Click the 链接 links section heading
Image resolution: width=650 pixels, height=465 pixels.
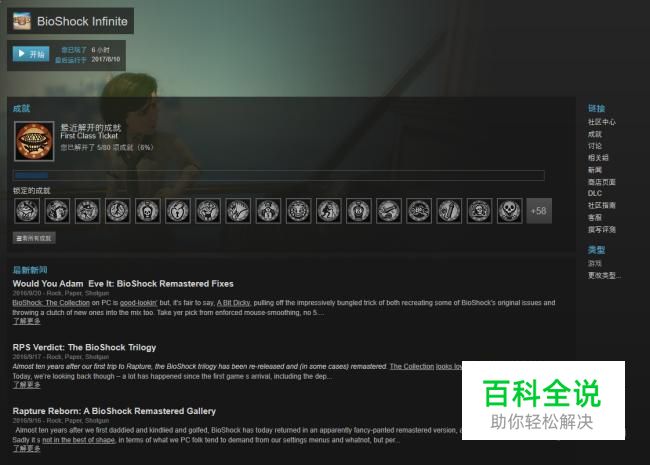point(596,109)
